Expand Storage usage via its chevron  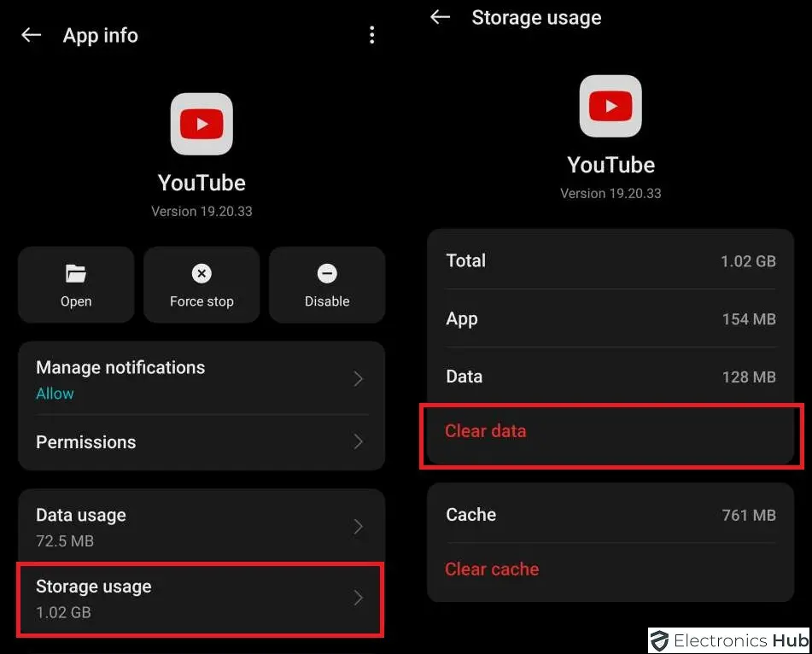coord(359,598)
